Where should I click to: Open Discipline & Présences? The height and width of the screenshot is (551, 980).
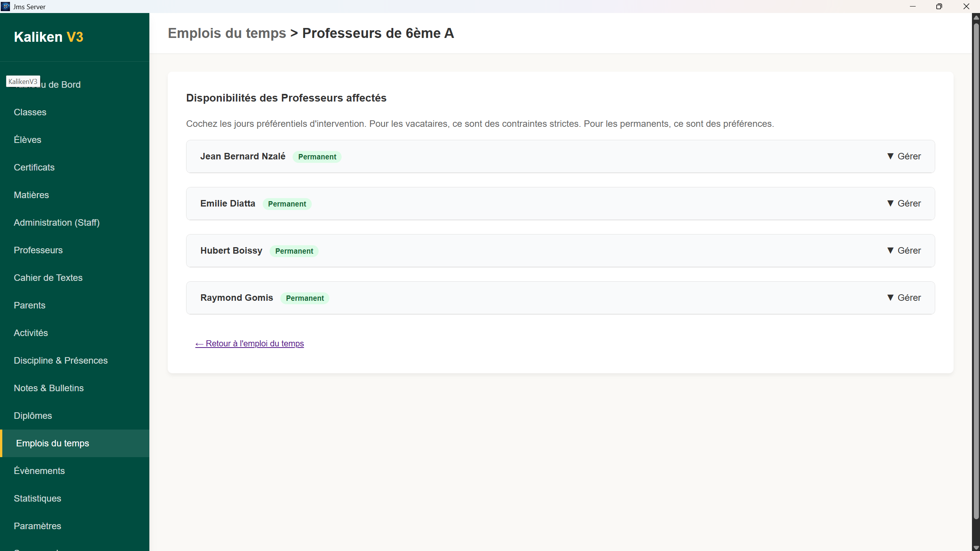coord(61,360)
